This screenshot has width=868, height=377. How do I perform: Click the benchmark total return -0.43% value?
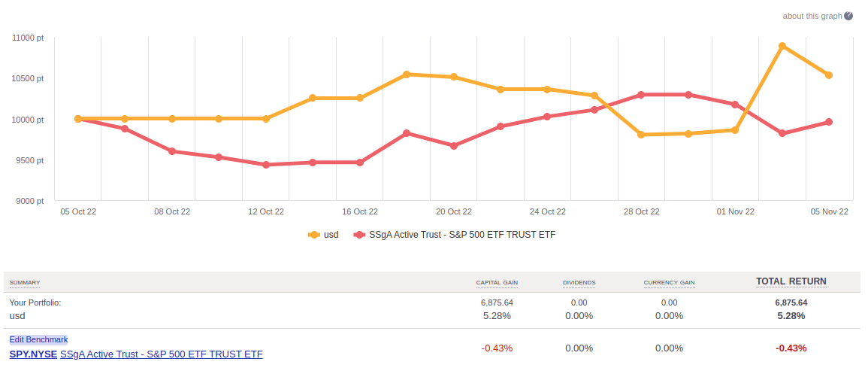click(x=791, y=348)
